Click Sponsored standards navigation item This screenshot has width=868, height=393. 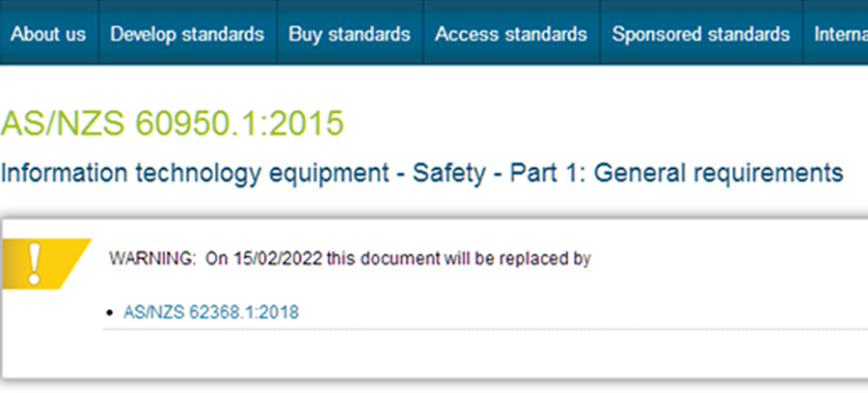(x=700, y=34)
